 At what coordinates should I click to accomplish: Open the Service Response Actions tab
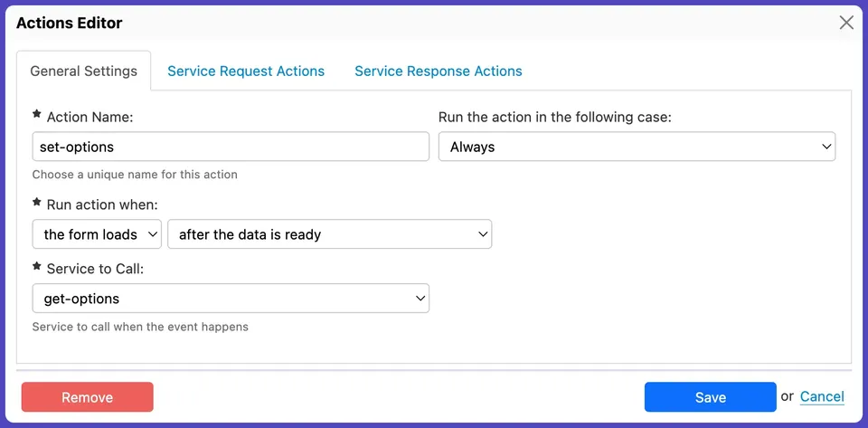click(439, 71)
